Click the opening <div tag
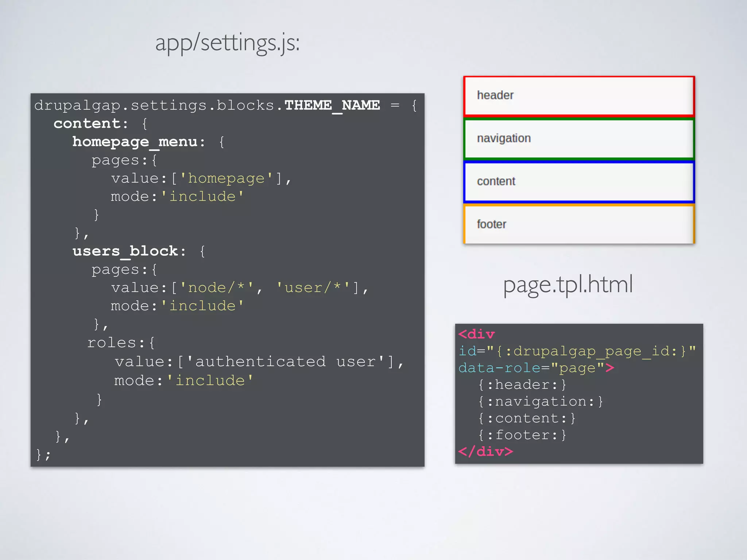747x560 pixels. click(476, 334)
